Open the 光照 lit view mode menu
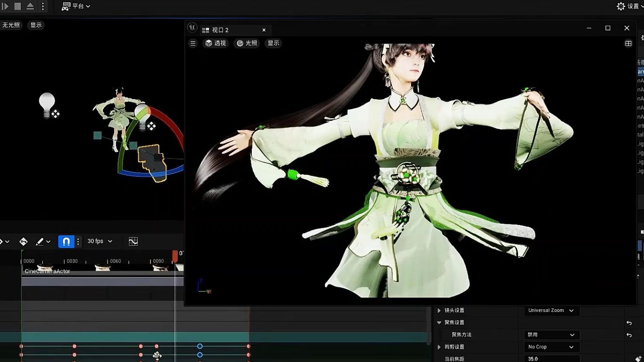The width and height of the screenshot is (644, 362). [247, 43]
